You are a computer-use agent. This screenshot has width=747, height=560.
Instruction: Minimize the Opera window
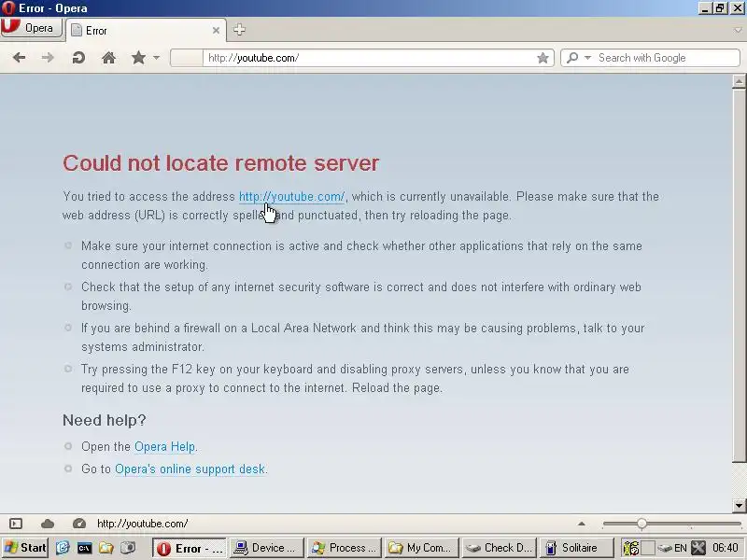click(x=706, y=8)
